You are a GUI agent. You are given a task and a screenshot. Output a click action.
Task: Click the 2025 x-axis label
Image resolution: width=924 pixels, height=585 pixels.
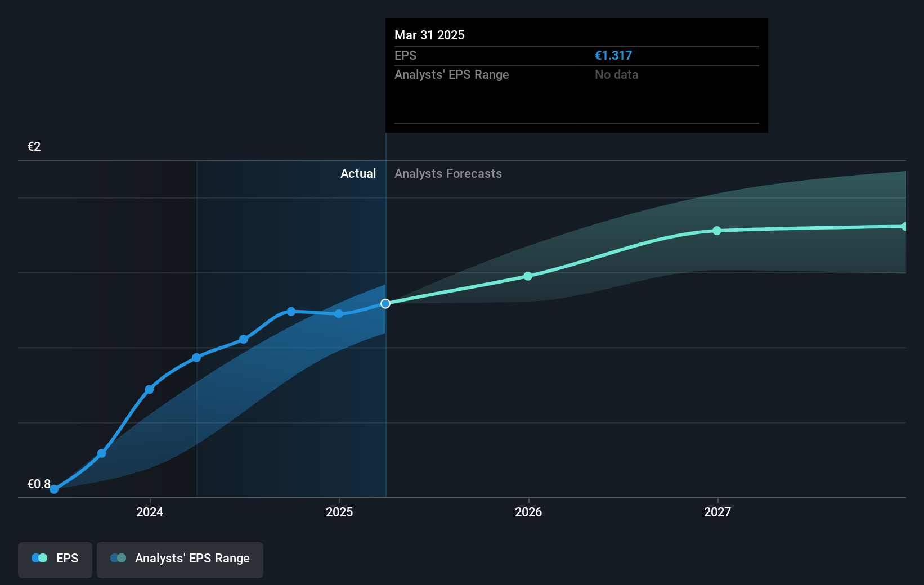tap(339, 512)
